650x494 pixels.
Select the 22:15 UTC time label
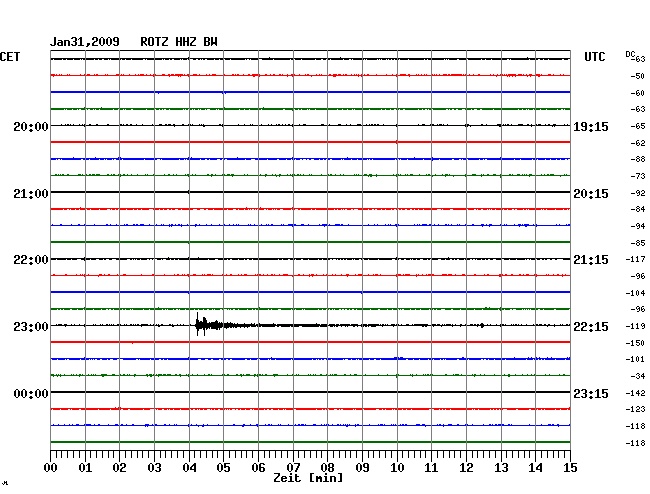[591, 327]
